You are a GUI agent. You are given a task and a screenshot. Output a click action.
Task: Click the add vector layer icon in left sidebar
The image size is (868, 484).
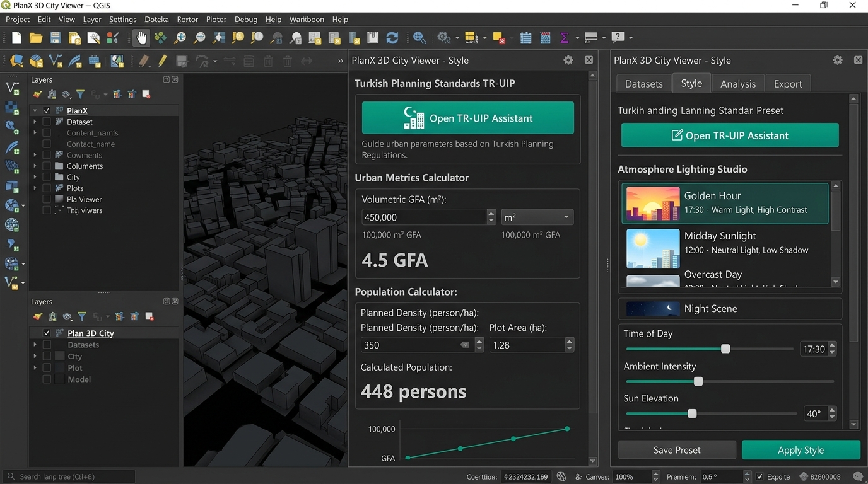[x=11, y=88]
